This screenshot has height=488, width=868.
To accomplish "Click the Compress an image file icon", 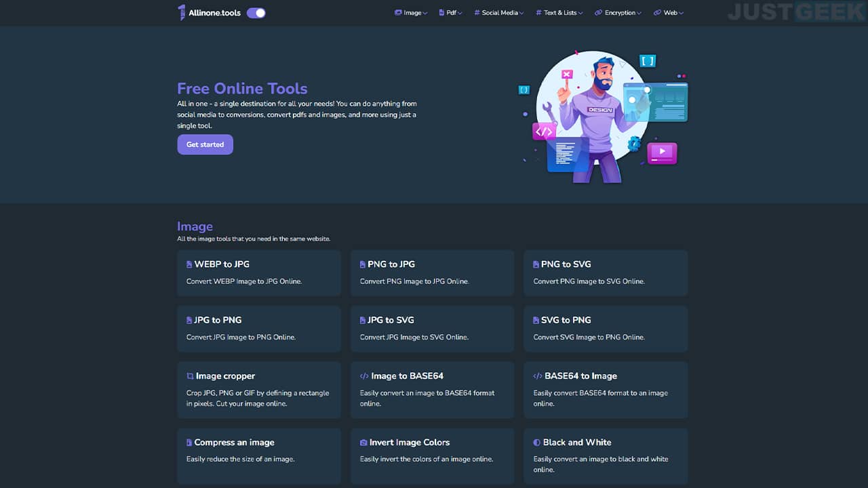I will [189, 443].
